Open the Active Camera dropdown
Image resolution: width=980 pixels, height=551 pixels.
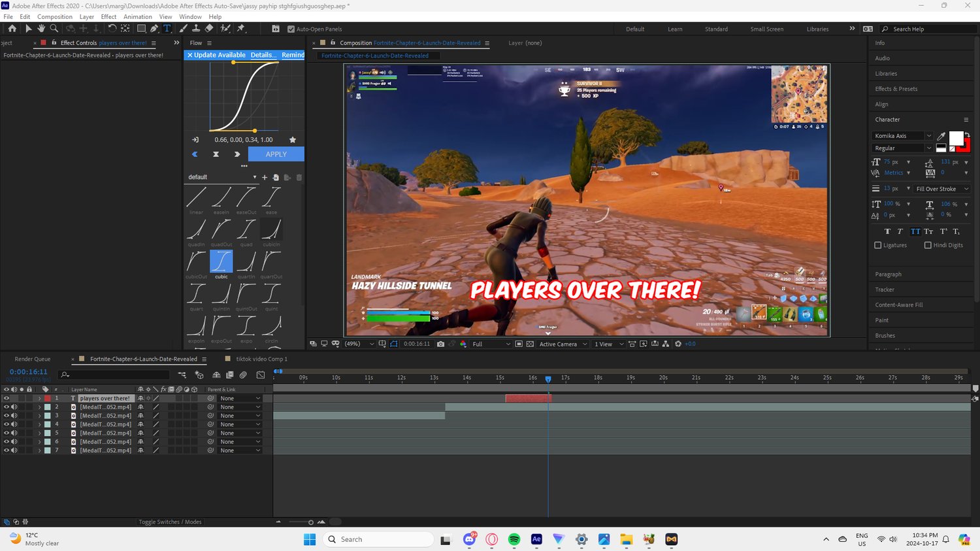[x=563, y=344]
